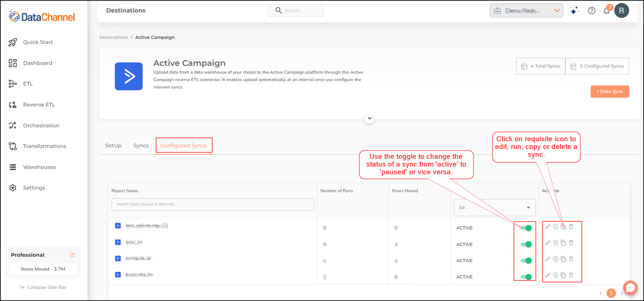Click the AI sparkle icon in header
The image size is (644, 301).
pos(574,11)
